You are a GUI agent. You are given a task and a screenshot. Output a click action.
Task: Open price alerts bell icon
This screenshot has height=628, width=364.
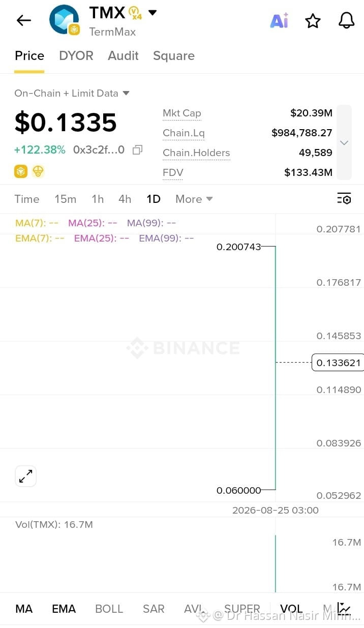tap(346, 20)
